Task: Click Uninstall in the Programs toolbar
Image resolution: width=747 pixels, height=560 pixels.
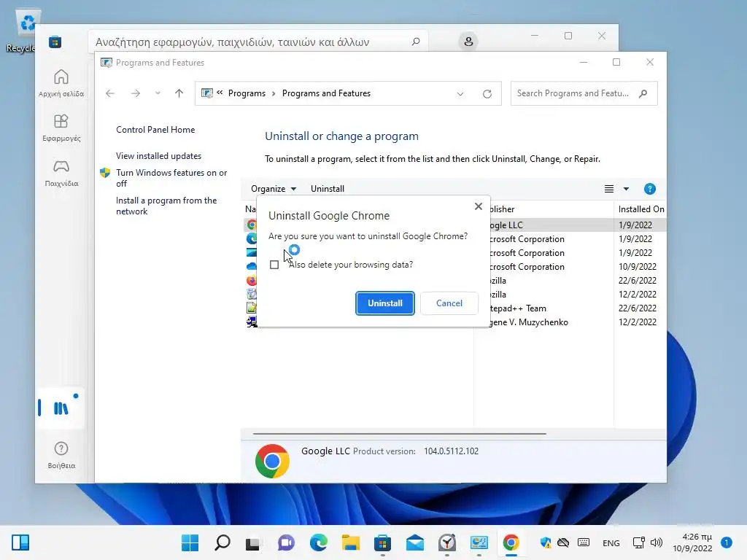Action: click(x=328, y=189)
